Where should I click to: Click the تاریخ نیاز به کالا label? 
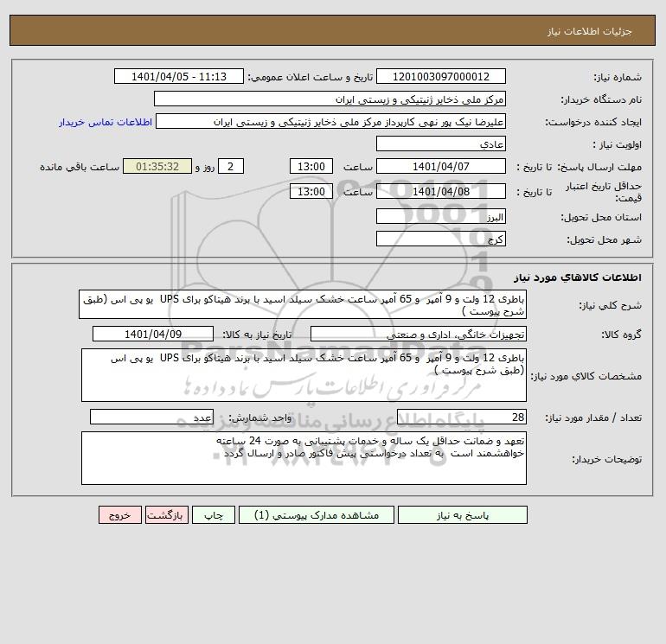[257, 335]
